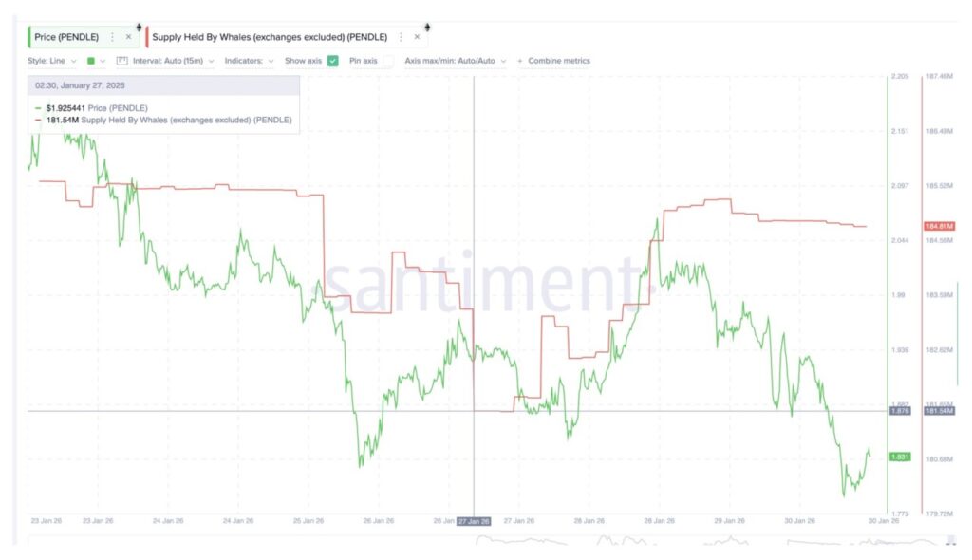Screen dimensions: 972x560
Task: Open Supply Held By Whales options menu
Action: (x=401, y=37)
